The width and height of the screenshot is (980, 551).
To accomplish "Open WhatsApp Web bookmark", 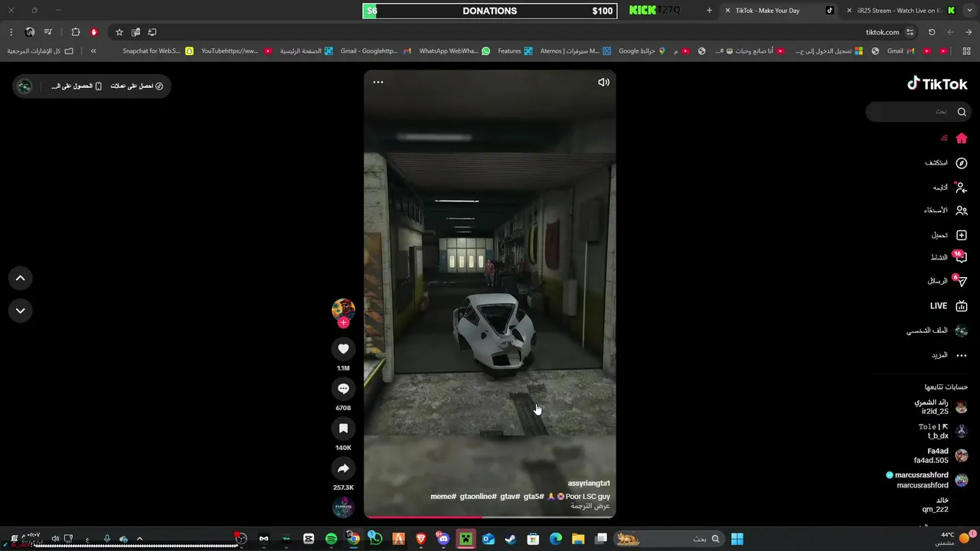I will click(454, 51).
